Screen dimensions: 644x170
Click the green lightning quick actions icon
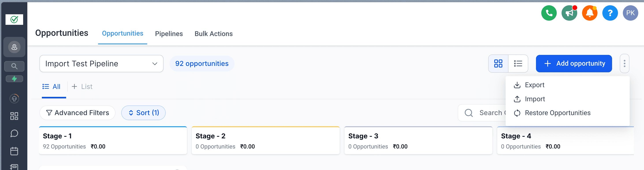click(x=14, y=79)
